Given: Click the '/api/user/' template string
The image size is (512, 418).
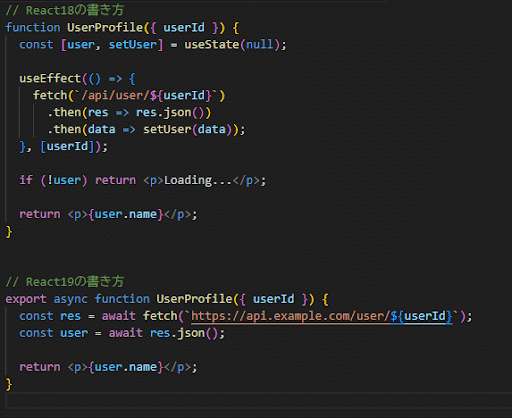Looking at the screenshot, I should pyautogui.click(x=115, y=95).
